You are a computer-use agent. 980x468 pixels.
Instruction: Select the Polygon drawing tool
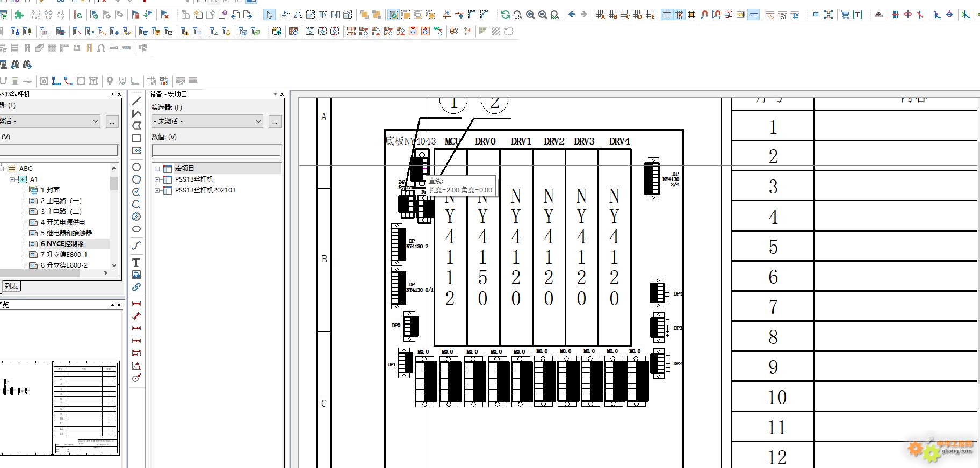click(136, 126)
